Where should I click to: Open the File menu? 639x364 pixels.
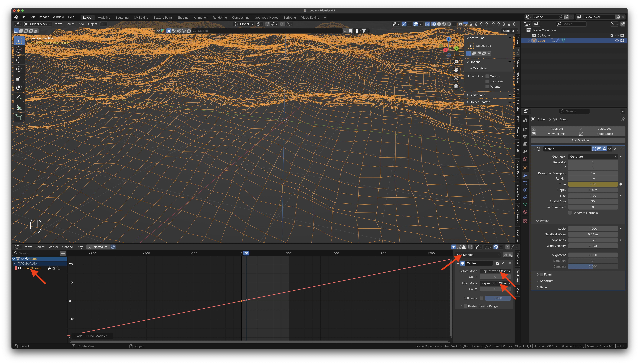[x=23, y=17]
